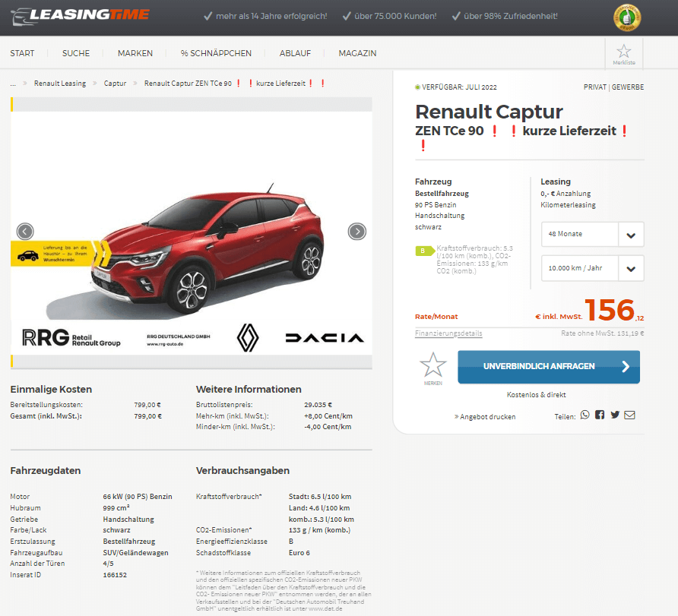
Task: Click Minder-km value -4,00 Cent/km
Action: coord(328,427)
